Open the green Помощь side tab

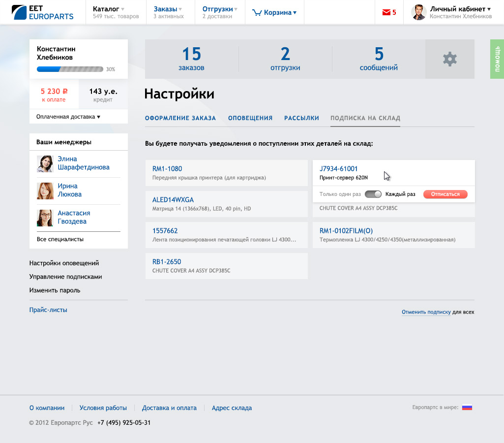tap(497, 59)
